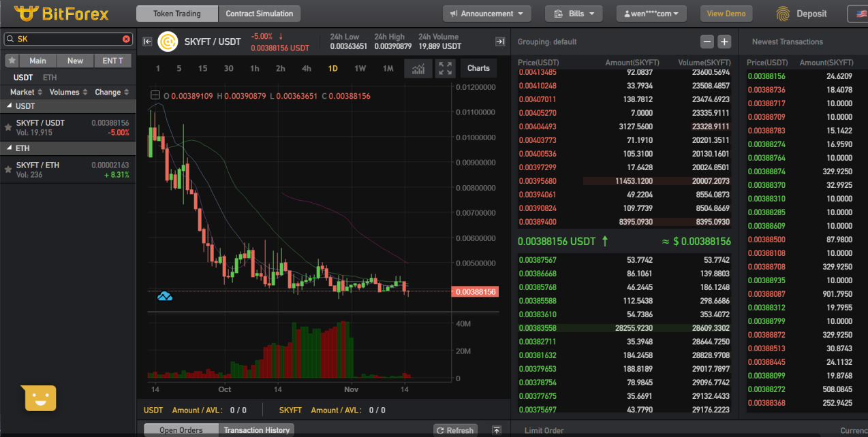
Task: Switch to Contract Simulation tab
Action: pyautogui.click(x=260, y=14)
